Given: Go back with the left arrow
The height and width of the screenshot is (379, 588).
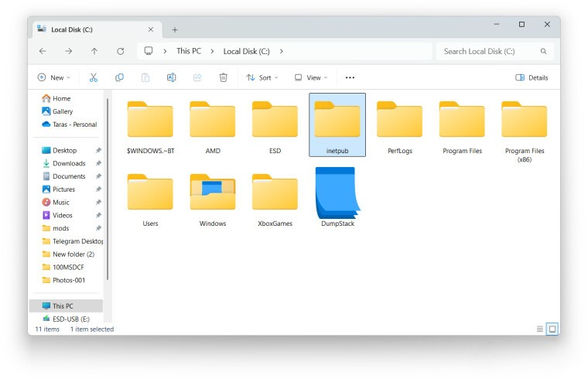Looking at the screenshot, I should click(43, 51).
